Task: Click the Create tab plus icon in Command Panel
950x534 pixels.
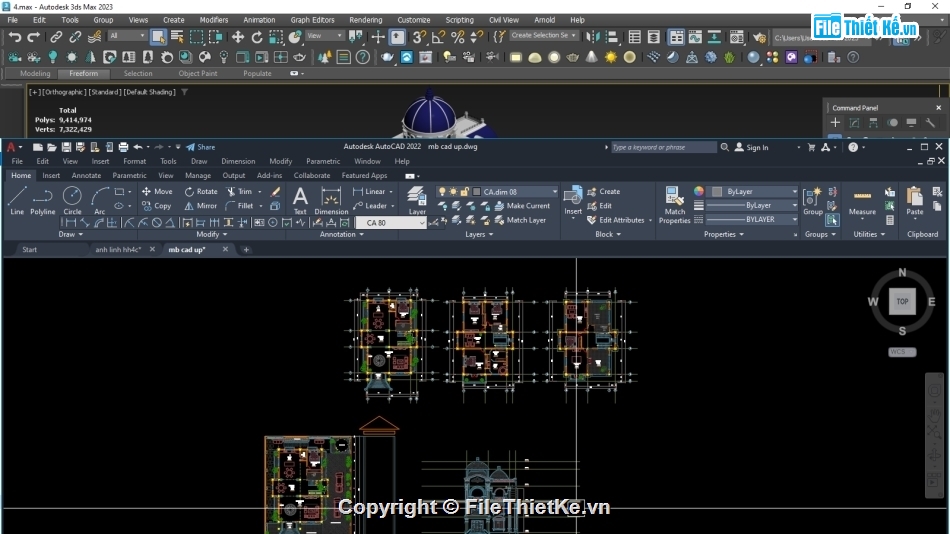Action: 835,122
